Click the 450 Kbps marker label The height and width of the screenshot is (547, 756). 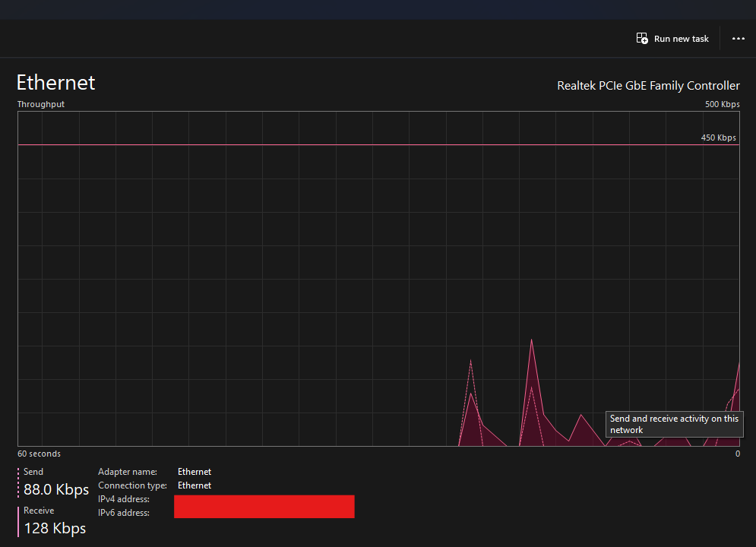719,138
